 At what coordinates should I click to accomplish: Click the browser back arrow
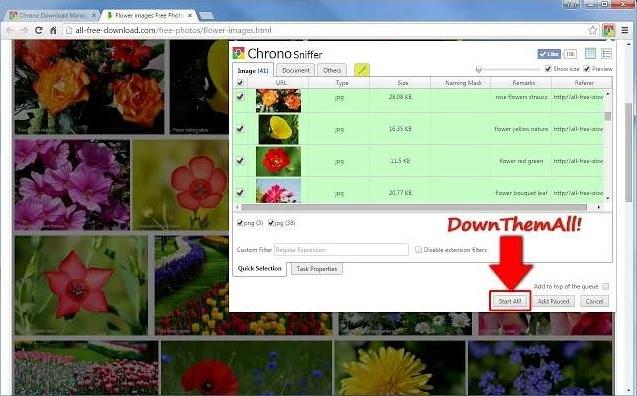(11, 30)
